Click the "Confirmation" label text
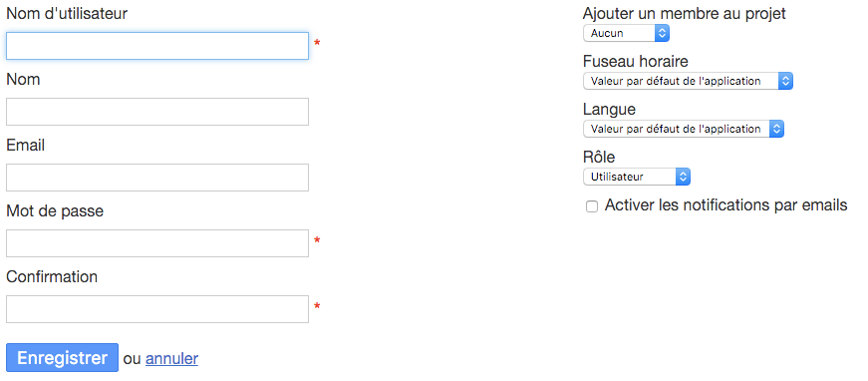Viewport: 868px width, 381px height. pos(52,277)
